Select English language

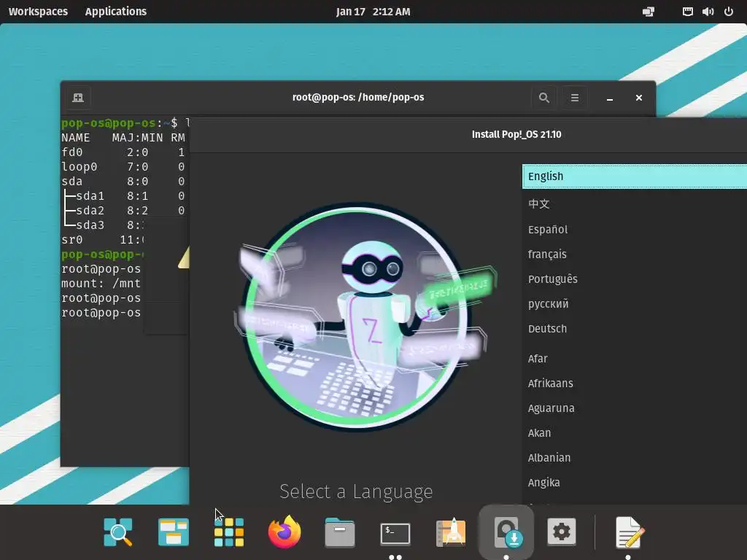[x=635, y=176]
